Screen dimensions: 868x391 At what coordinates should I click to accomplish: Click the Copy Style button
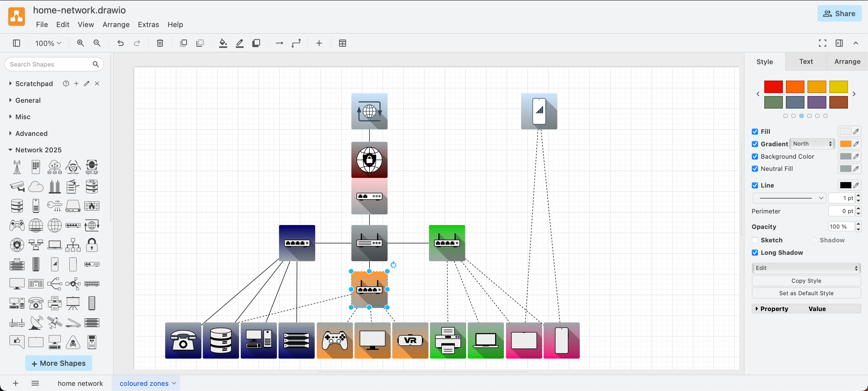coord(806,281)
